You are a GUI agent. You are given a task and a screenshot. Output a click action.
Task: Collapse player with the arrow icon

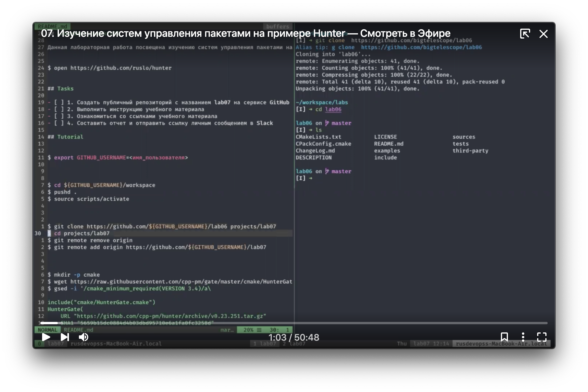(x=525, y=34)
